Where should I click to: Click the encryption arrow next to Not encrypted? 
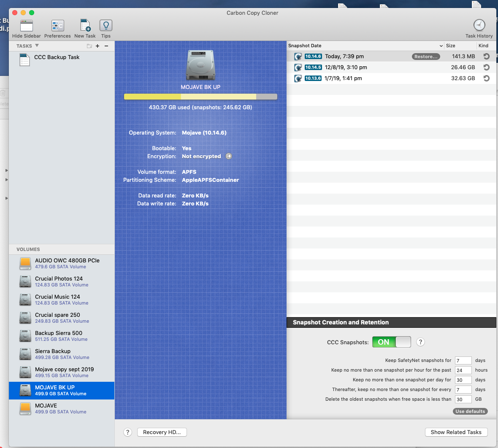click(x=229, y=156)
